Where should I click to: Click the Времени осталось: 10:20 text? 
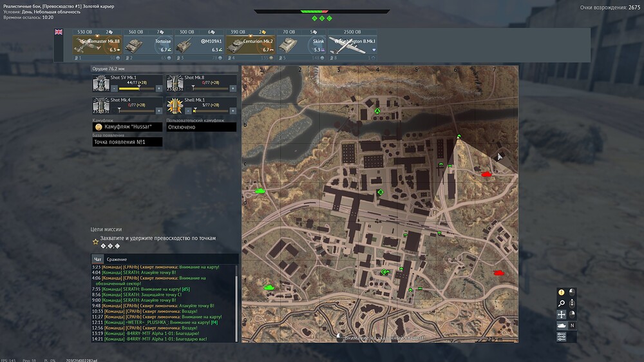28,17
